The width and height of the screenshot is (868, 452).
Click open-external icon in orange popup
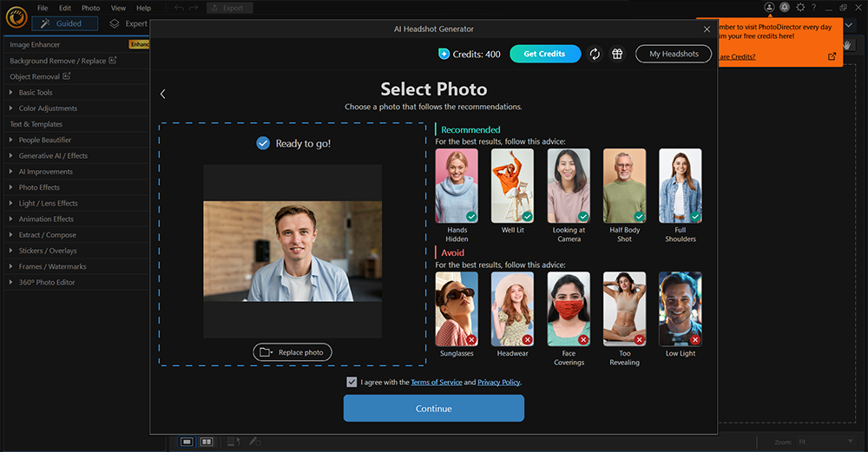pyautogui.click(x=832, y=56)
